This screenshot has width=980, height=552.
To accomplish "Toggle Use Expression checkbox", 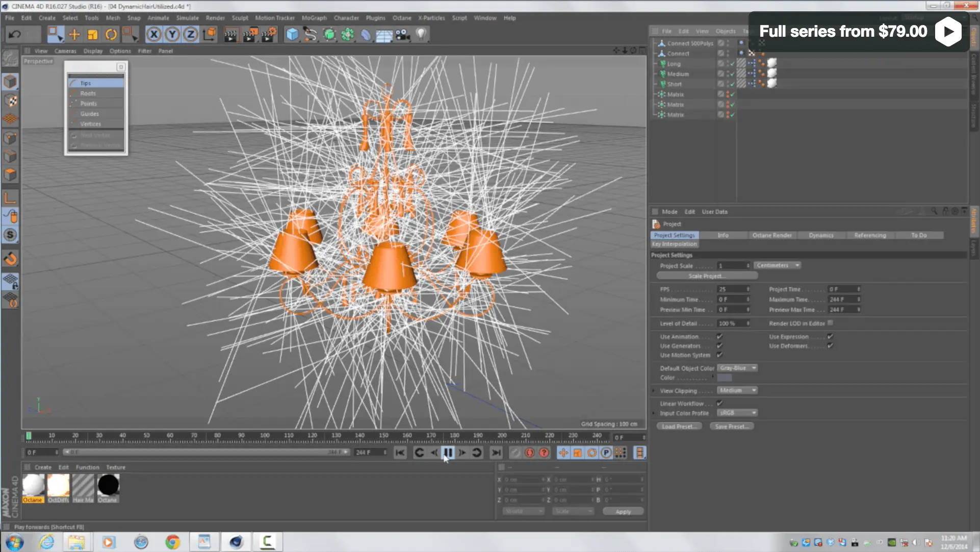I will click(x=830, y=337).
